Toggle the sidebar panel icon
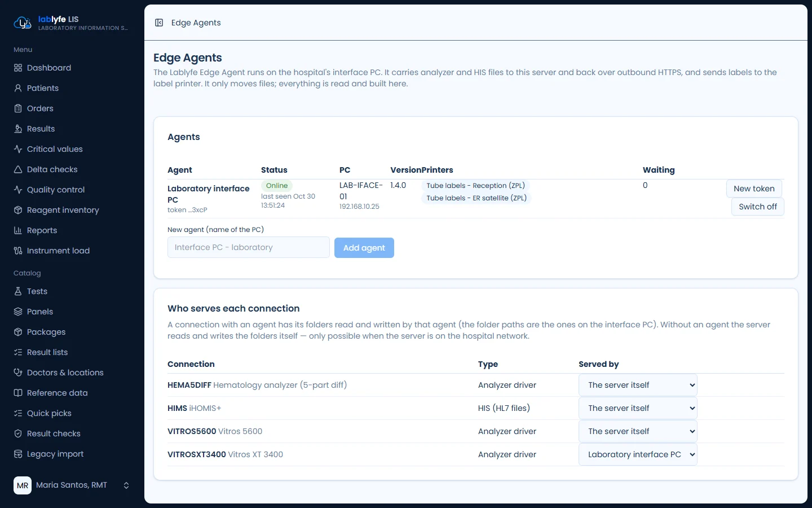This screenshot has height=508, width=812. coord(159,23)
